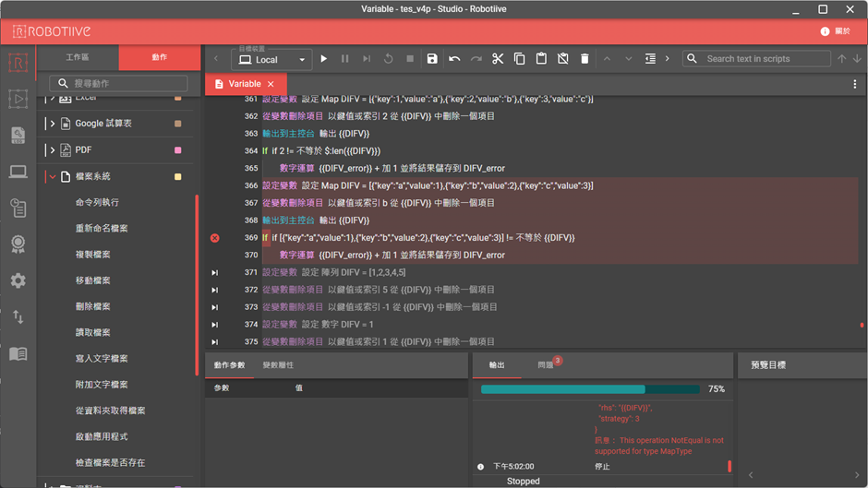Expand the Google 試算表 category

[x=53, y=124]
